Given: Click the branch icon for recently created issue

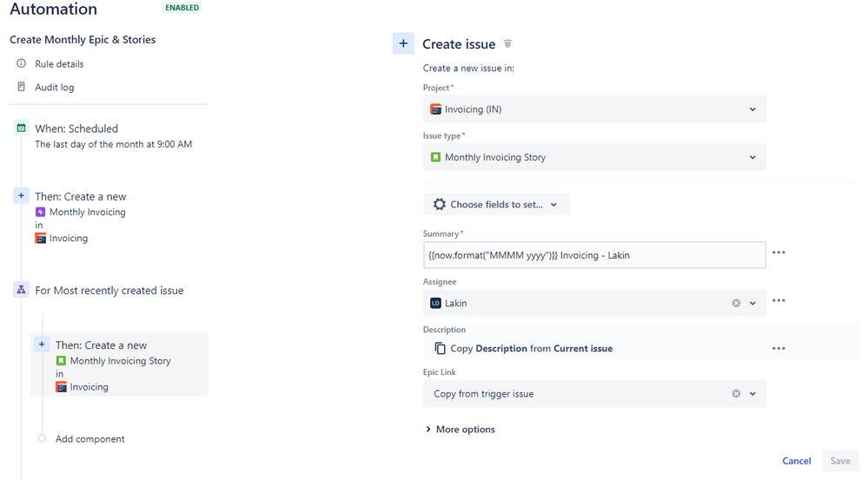Looking at the screenshot, I should 21,290.
